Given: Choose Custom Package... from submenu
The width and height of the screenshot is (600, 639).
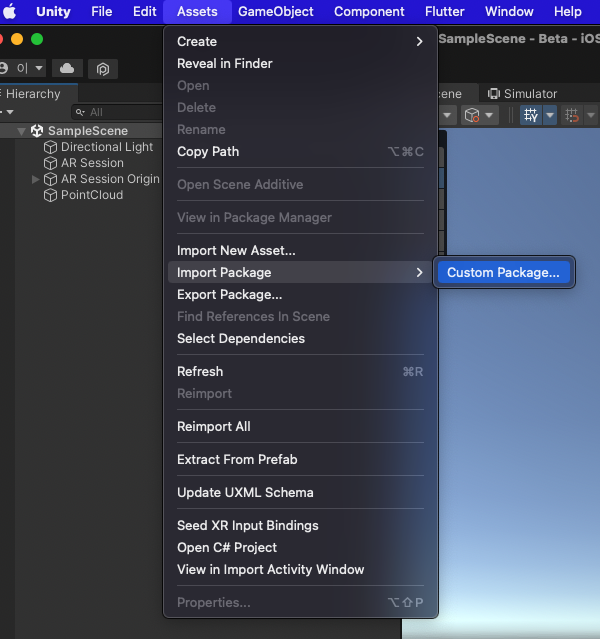Looking at the screenshot, I should click(x=504, y=272).
